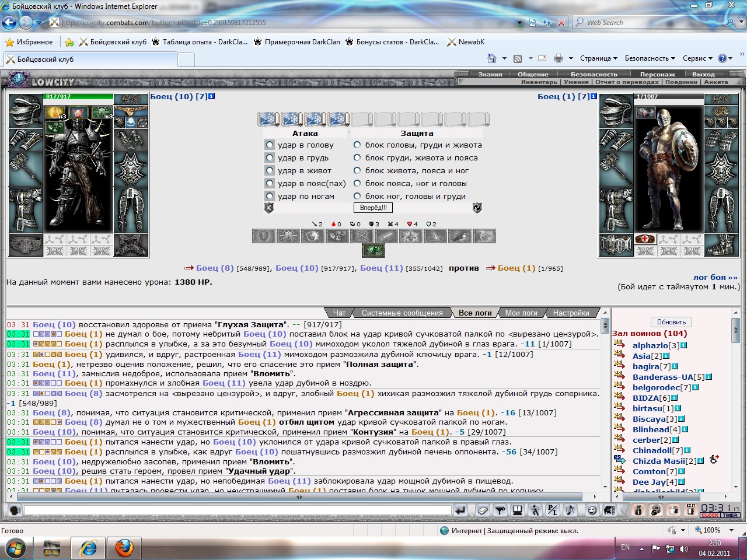The width and height of the screenshot is (747, 560).
Task: Switch to the Мои логи tab
Action: (x=521, y=313)
